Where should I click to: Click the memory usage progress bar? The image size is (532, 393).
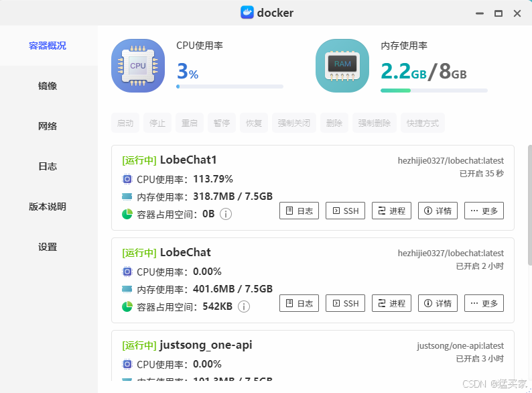tap(434, 91)
